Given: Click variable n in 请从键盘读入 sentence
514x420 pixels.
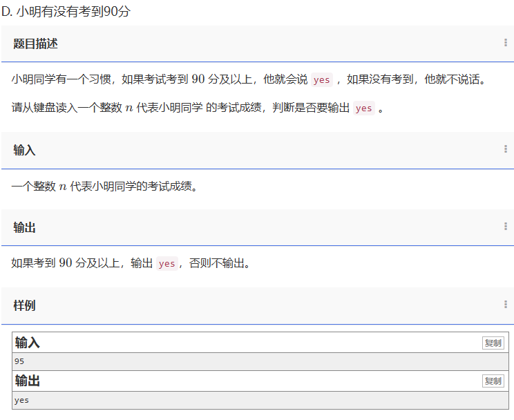Looking at the screenshot, I should tap(129, 108).
